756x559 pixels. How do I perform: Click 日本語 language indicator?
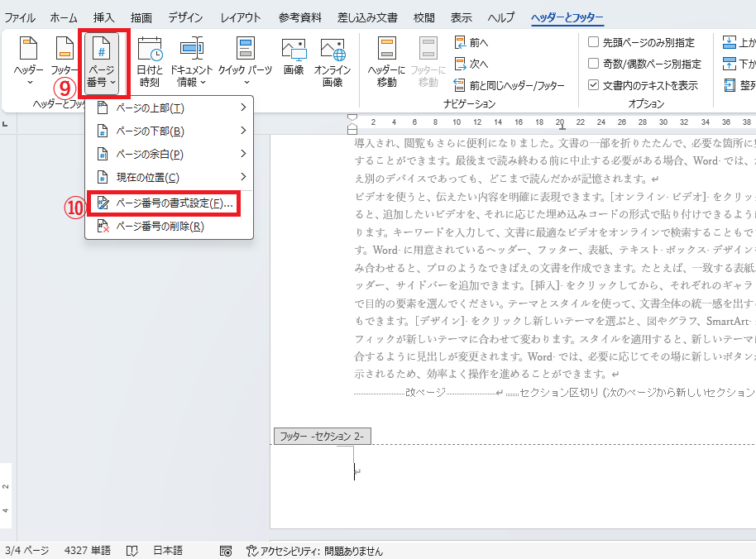click(168, 551)
